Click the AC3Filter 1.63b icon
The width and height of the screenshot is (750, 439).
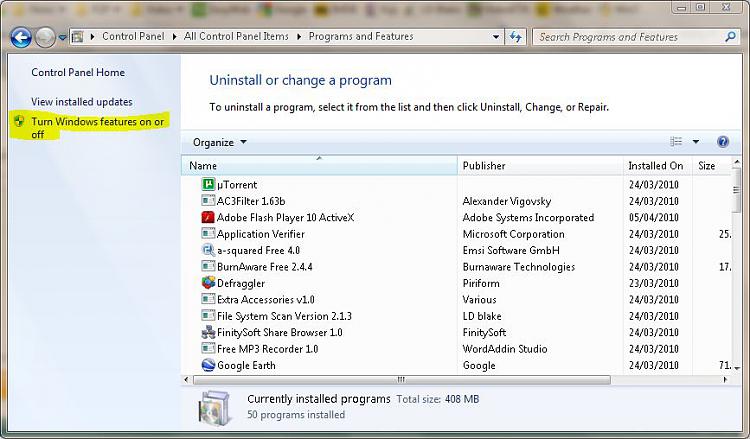[208, 200]
